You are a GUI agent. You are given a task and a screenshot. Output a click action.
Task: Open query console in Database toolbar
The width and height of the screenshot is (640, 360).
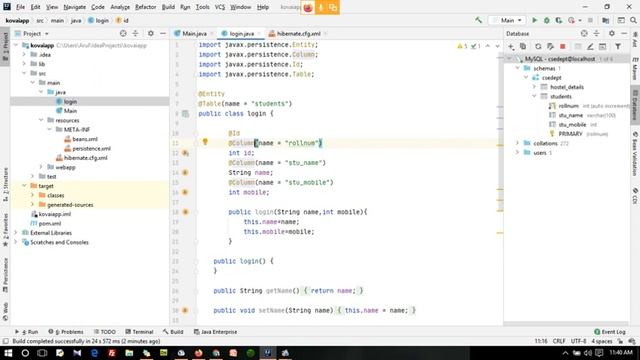click(x=602, y=47)
